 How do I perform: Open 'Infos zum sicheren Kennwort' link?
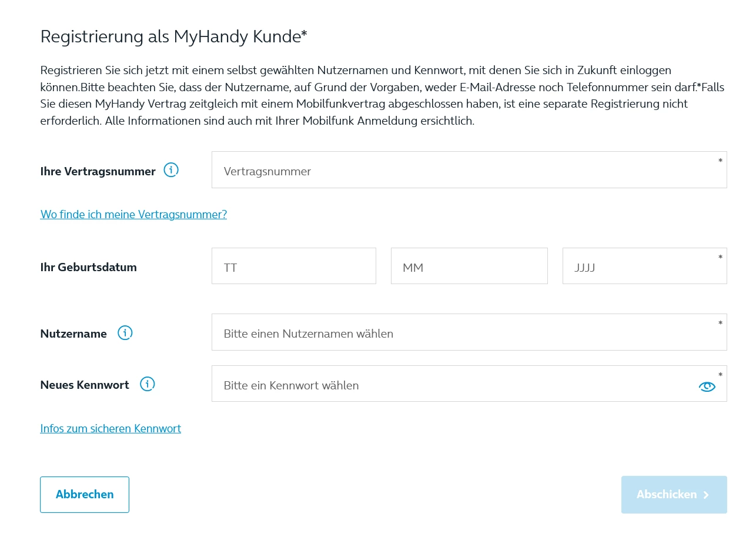point(111,428)
